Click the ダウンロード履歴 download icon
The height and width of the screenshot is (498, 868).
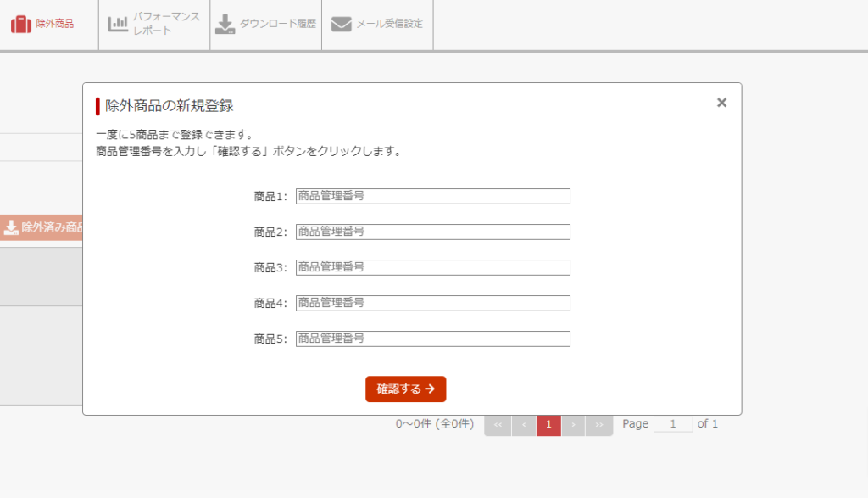point(225,24)
